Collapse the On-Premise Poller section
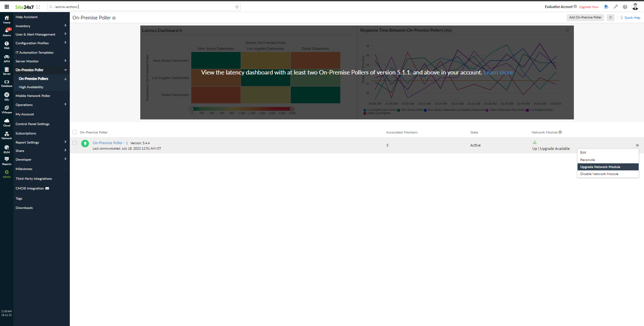This screenshot has height=326, width=644. point(65,70)
